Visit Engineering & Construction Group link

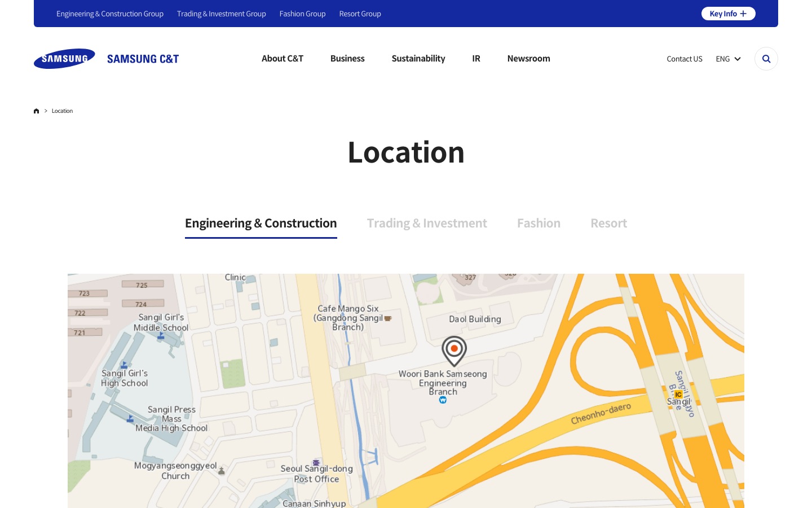tap(110, 14)
